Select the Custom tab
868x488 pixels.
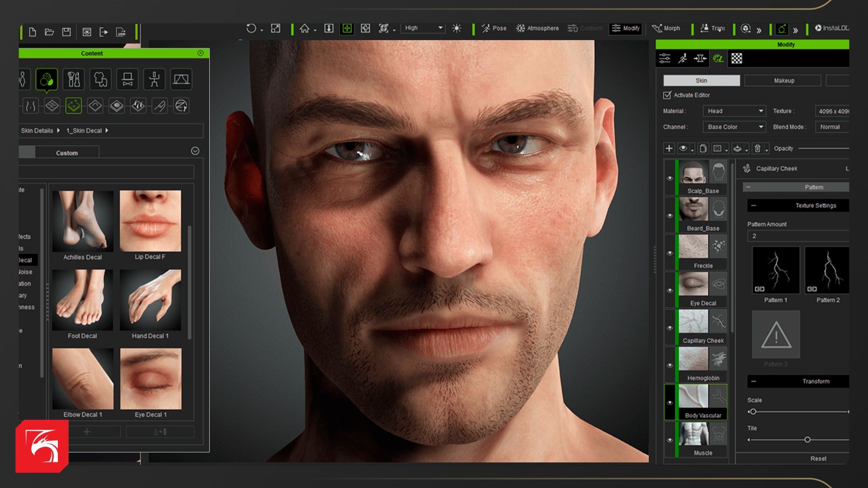click(67, 153)
